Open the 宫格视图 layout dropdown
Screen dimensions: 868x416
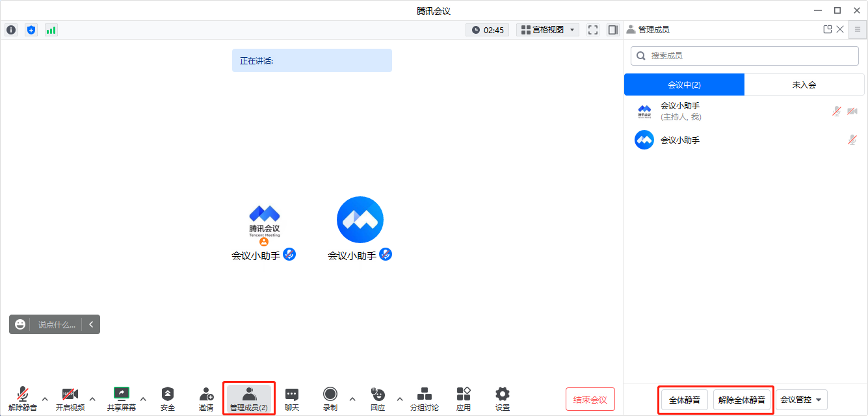(548, 30)
